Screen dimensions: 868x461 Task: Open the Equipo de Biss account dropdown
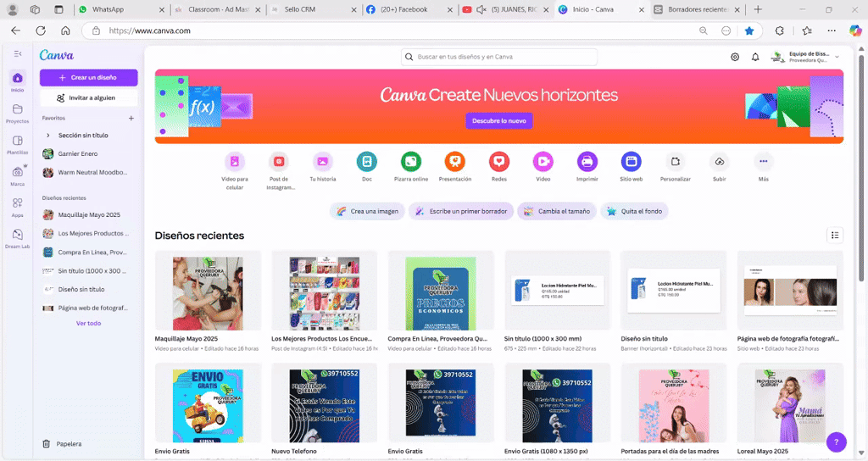(805, 57)
